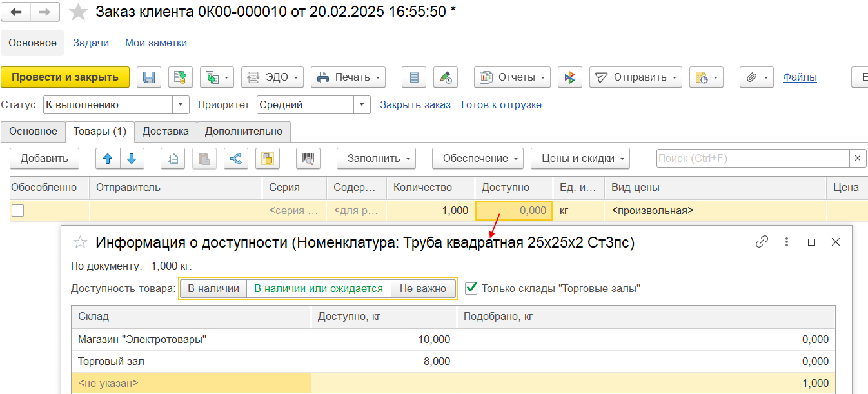Switch to the Доставка tab
Viewport: 868px width, 394px height.
pos(166,132)
